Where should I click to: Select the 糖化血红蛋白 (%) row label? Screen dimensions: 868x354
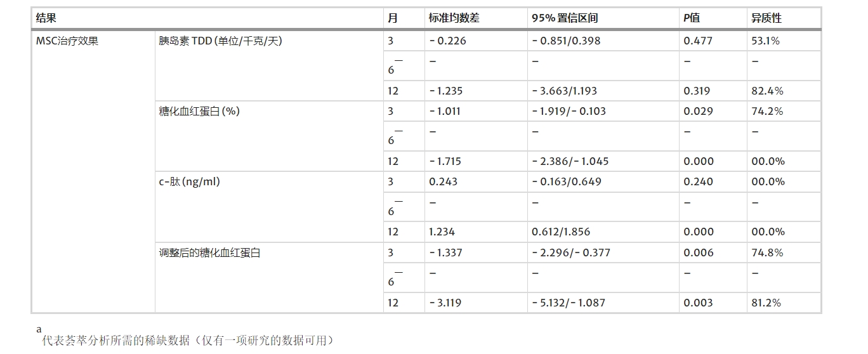[x=199, y=112]
